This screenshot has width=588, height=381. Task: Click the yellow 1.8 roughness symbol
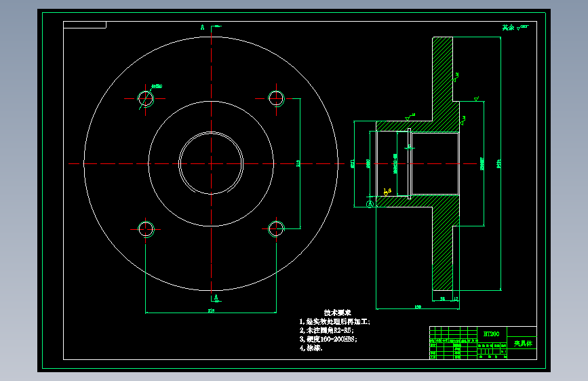pos(387,192)
